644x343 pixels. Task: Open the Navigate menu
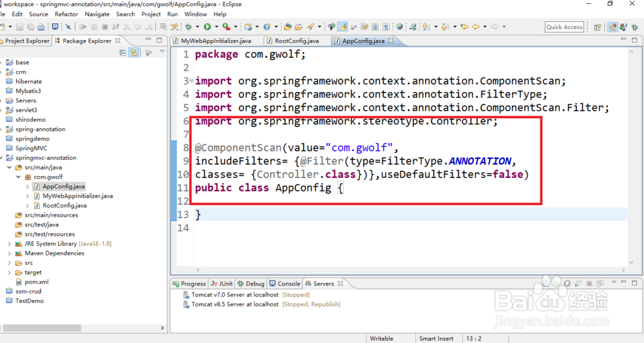click(x=97, y=14)
